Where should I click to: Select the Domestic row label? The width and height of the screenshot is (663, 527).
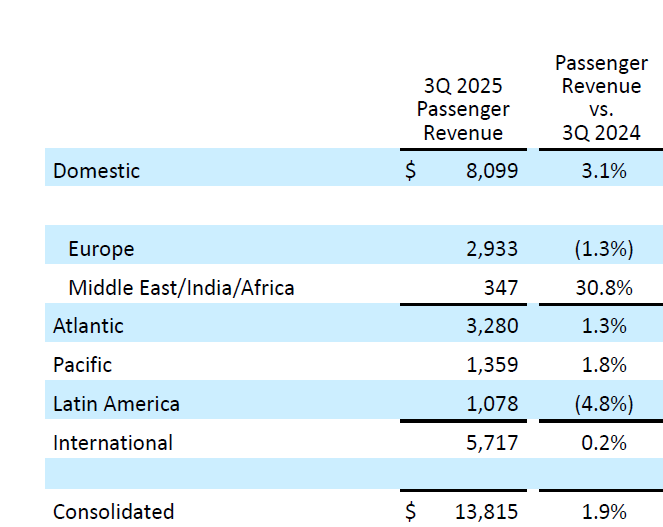click(x=96, y=171)
